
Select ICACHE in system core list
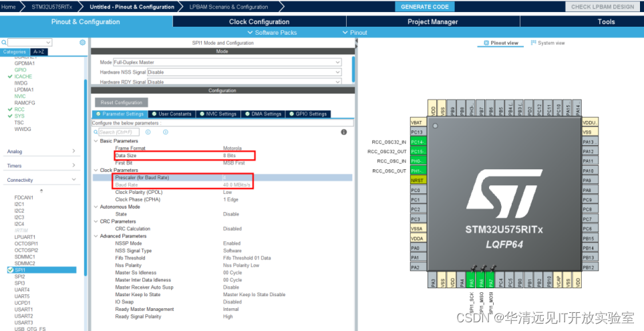[23, 76]
